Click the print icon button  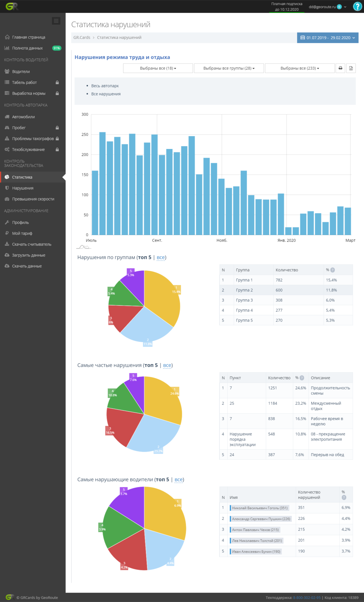(x=340, y=68)
